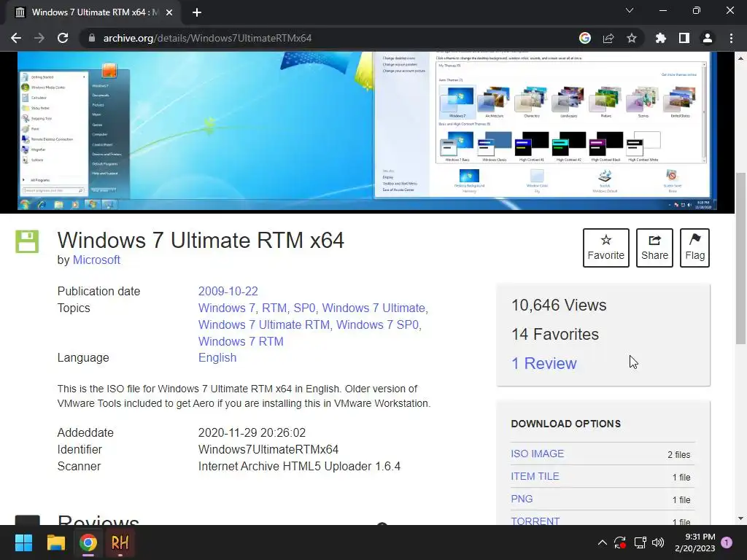This screenshot has width=747, height=560.
Task: Open the RH app in the taskbar
Action: pos(120,542)
